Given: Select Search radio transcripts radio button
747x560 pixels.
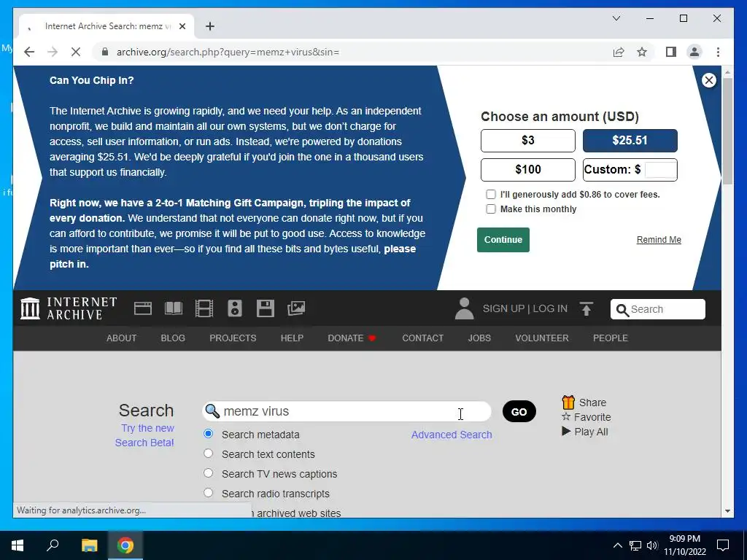Looking at the screenshot, I should (208, 492).
